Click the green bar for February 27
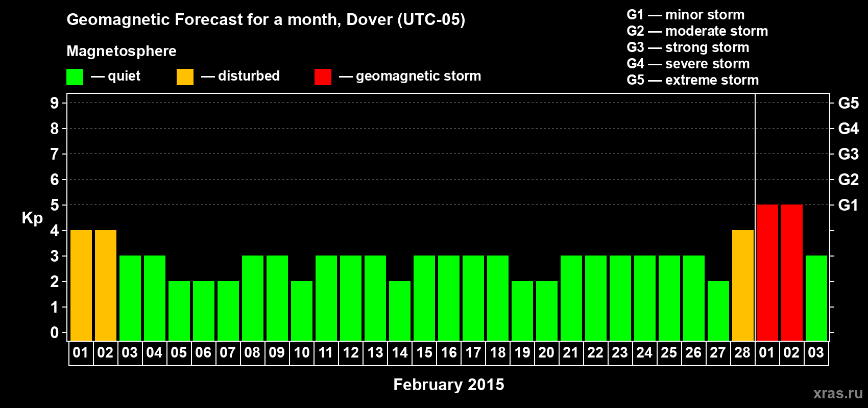The width and height of the screenshot is (868, 408). [x=718, y=311]
